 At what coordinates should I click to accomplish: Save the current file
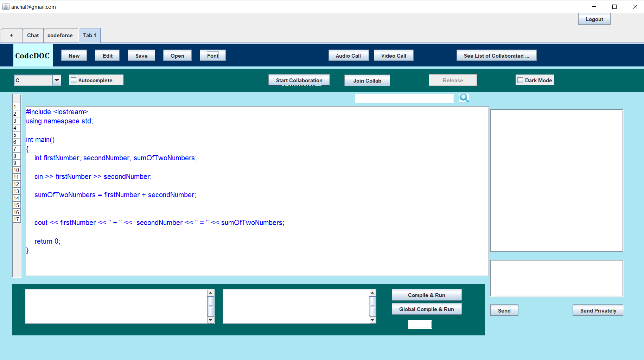(x=141, y=56)
